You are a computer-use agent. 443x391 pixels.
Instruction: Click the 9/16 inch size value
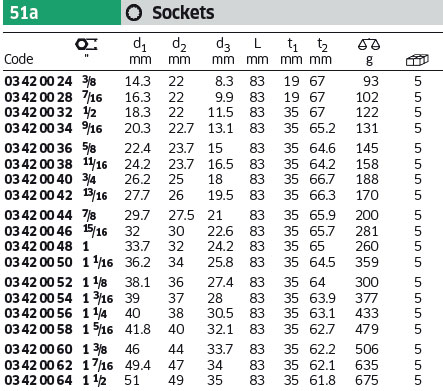92,128
